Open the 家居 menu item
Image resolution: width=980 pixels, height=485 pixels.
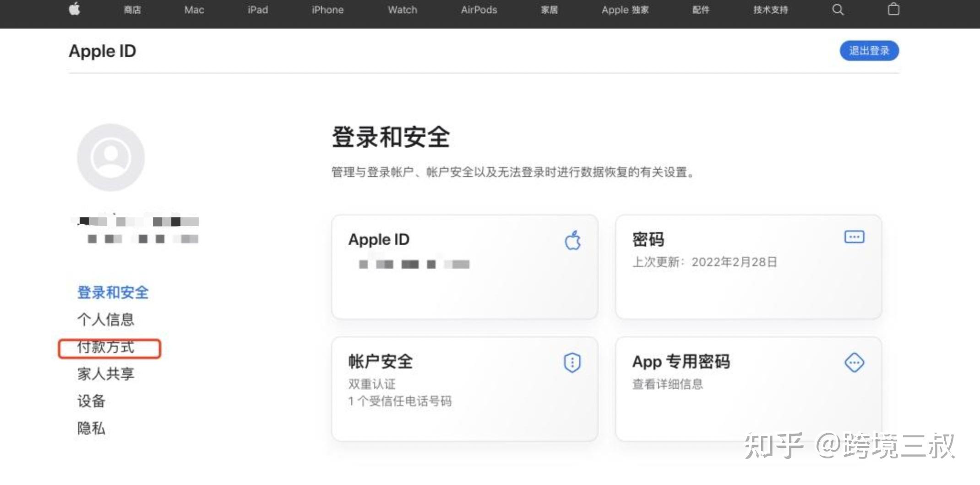549,10
